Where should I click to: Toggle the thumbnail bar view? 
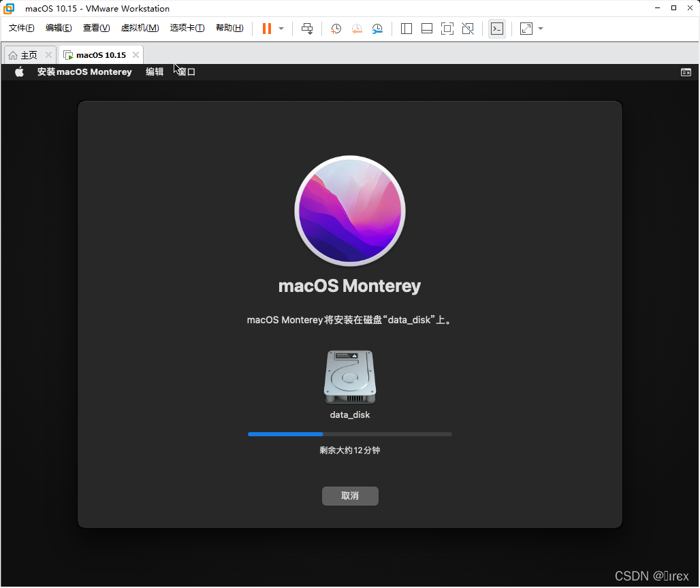[x=427, y=29]
